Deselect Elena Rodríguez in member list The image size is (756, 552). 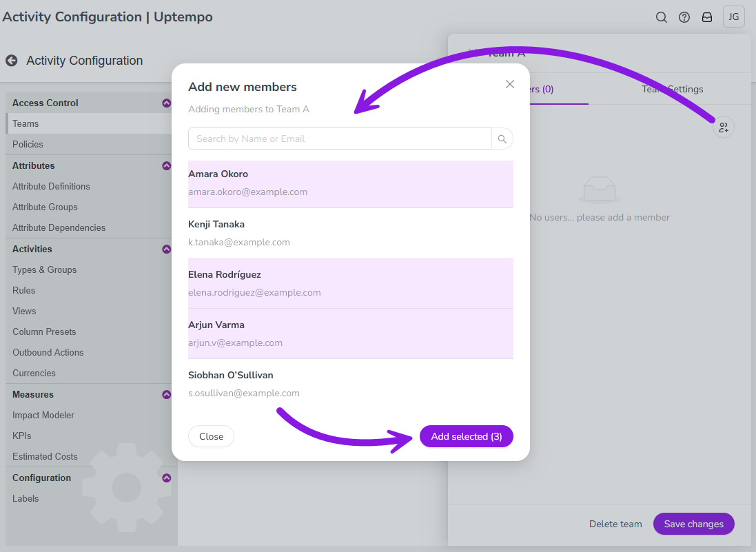point(351,283)
